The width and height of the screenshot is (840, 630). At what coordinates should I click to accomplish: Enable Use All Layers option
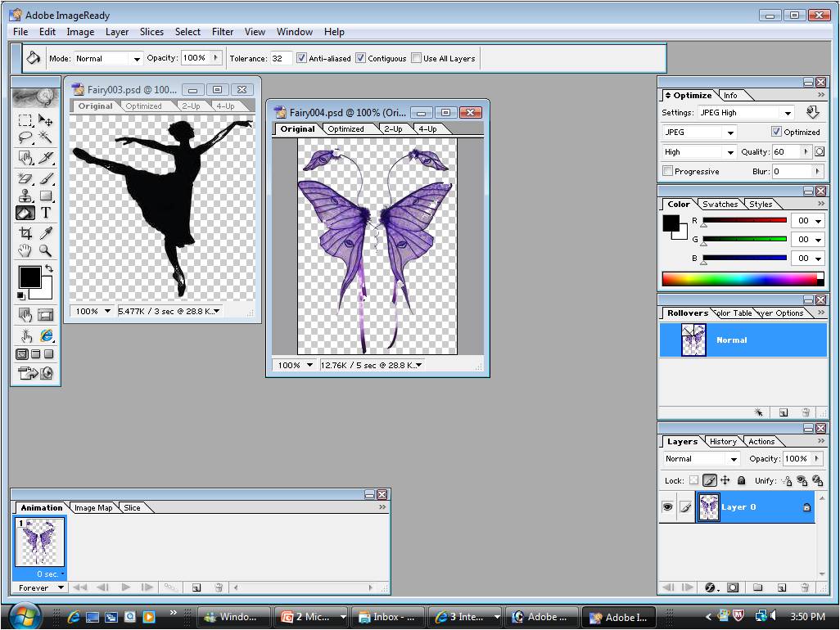coord(417,58)
